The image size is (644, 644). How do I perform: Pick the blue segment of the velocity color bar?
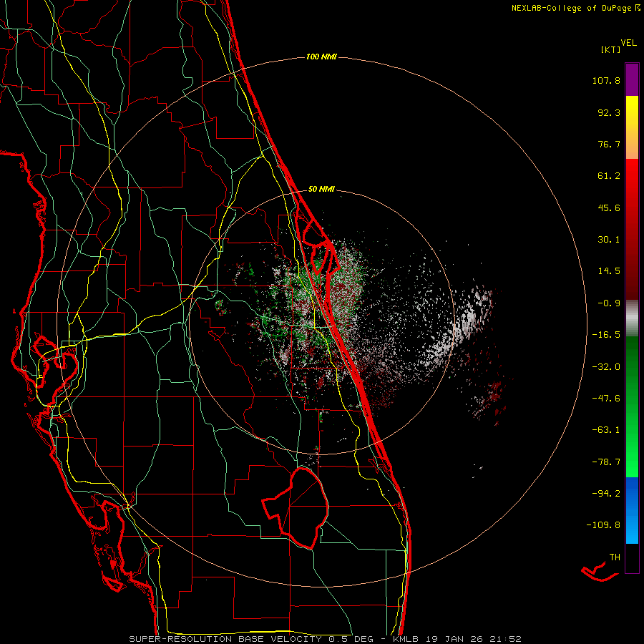click(x=632, y=510)
